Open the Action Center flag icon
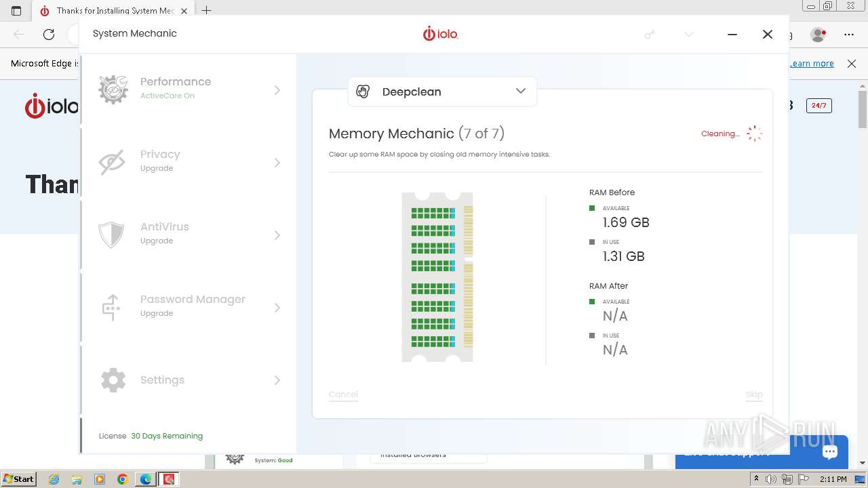Image resolution: width=868 pixels, height=488 pixels. point(803,479)
